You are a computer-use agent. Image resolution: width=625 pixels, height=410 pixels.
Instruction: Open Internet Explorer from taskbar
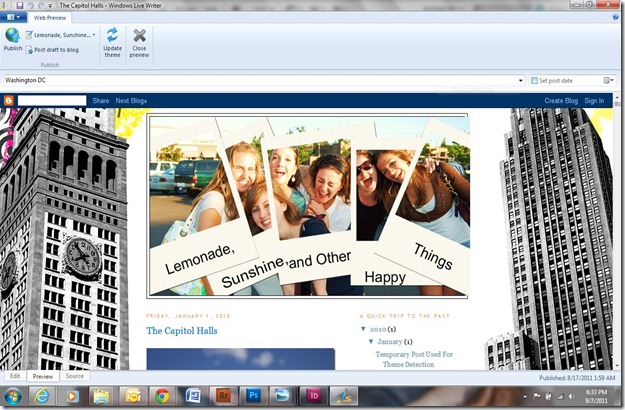pyautogui.click(x=42, y=396)
